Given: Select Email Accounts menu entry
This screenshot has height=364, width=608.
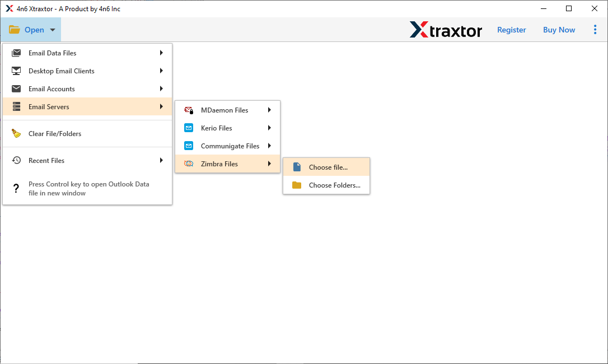Looking at the screenshot, I should (87, 88).
